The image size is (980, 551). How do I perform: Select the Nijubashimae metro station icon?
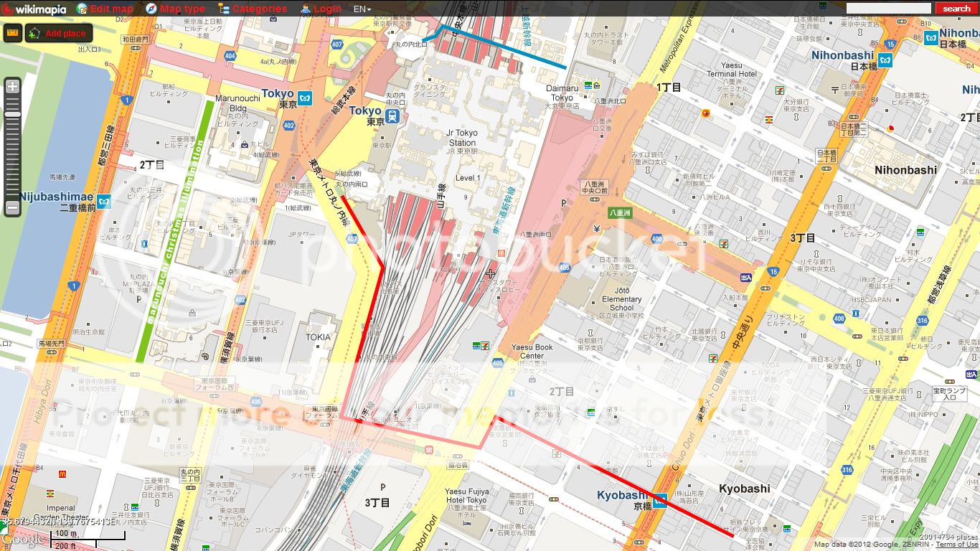[105, 202]
